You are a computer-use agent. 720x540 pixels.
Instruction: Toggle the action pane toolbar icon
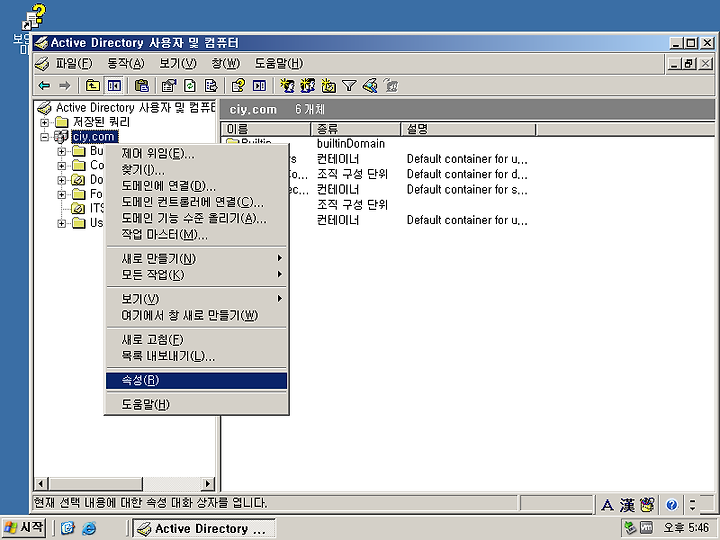(259, 85)
